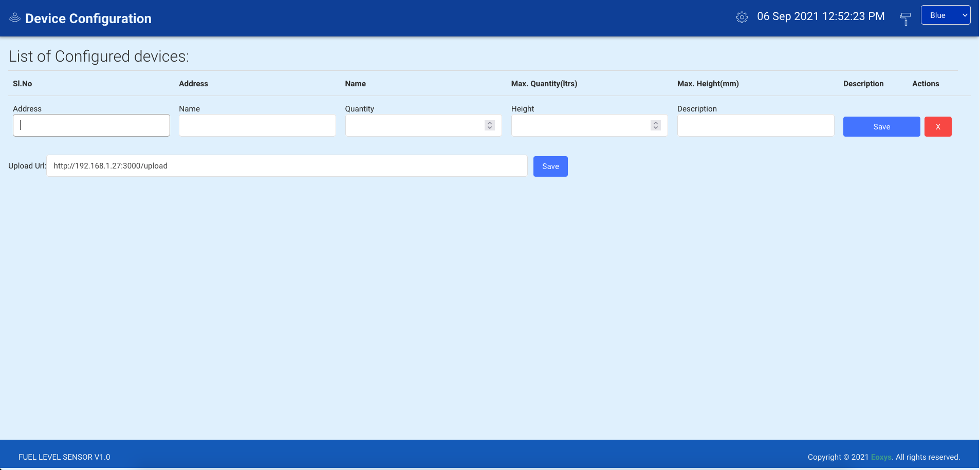Click the Device Configuration title
The height and width of the screenshot is (470, 980).
[88, 18]
